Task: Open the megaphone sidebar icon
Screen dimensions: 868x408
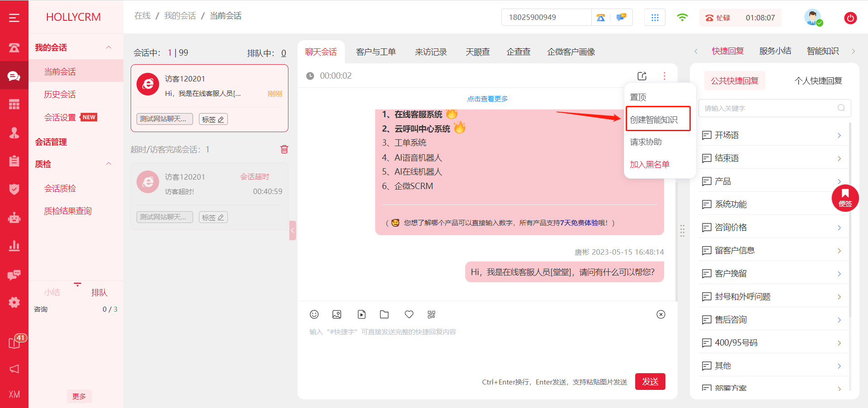Action: [14, 369]
